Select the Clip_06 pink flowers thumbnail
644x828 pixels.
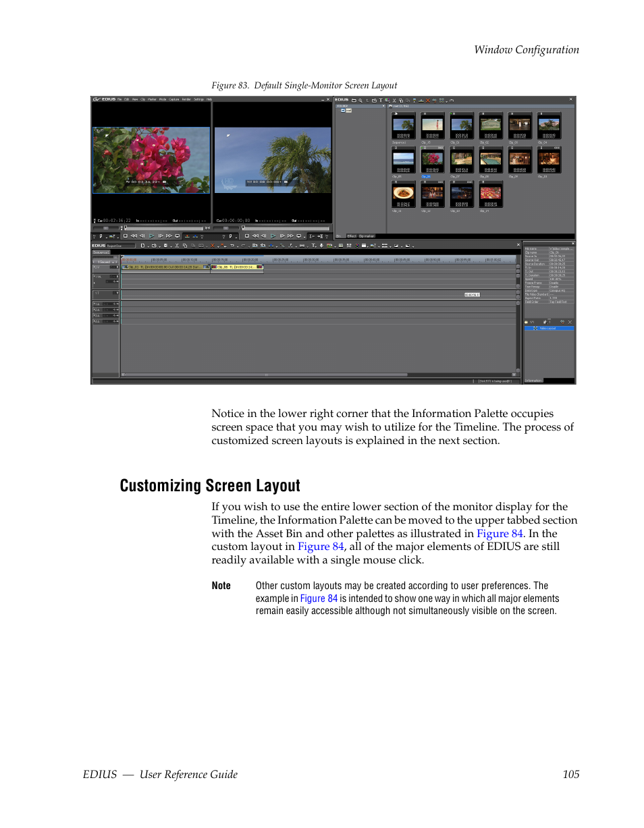tap(433, 160)
